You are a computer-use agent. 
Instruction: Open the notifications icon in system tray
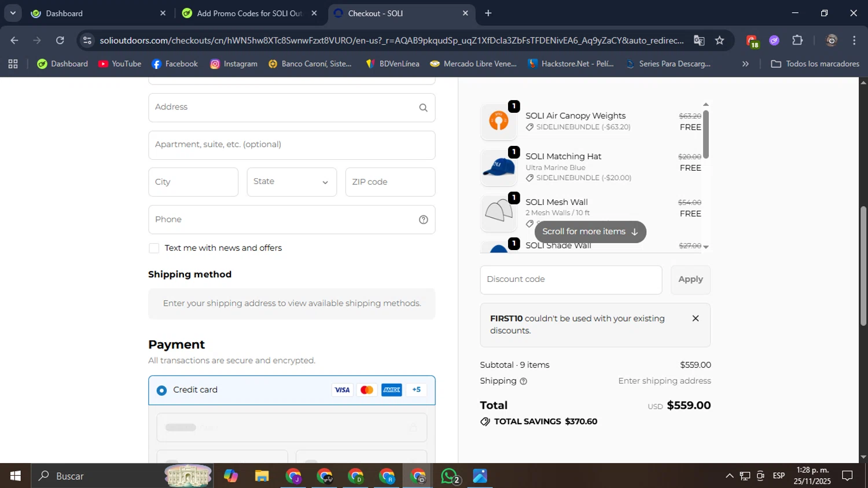[x=847, y=476]
